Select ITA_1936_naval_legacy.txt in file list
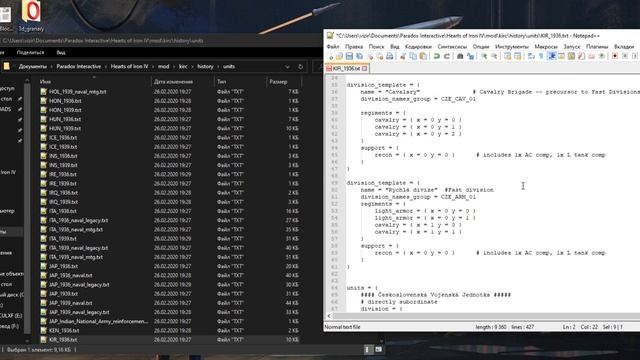The height and width of the screenshot is (360, 640). (x=170, y=220)
